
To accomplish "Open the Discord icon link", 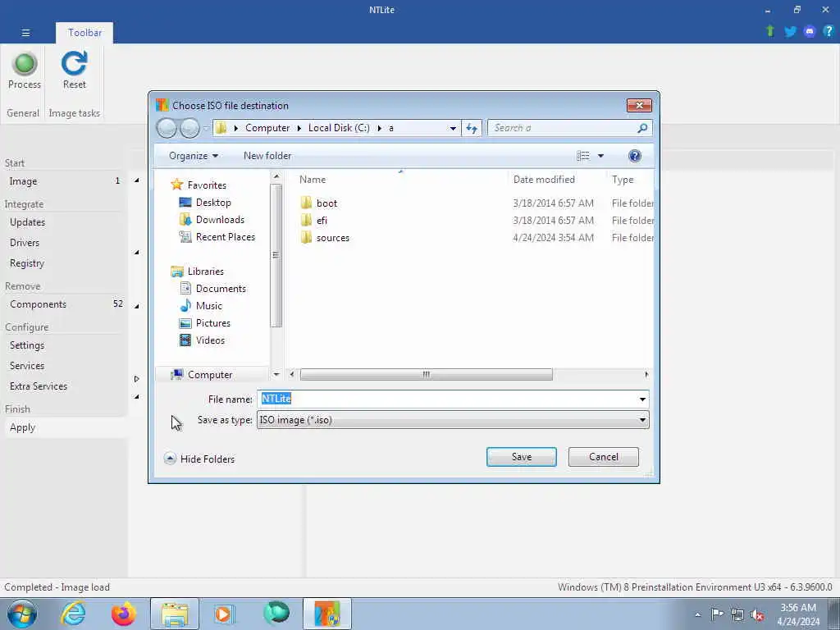I will (x=810, y=31).
